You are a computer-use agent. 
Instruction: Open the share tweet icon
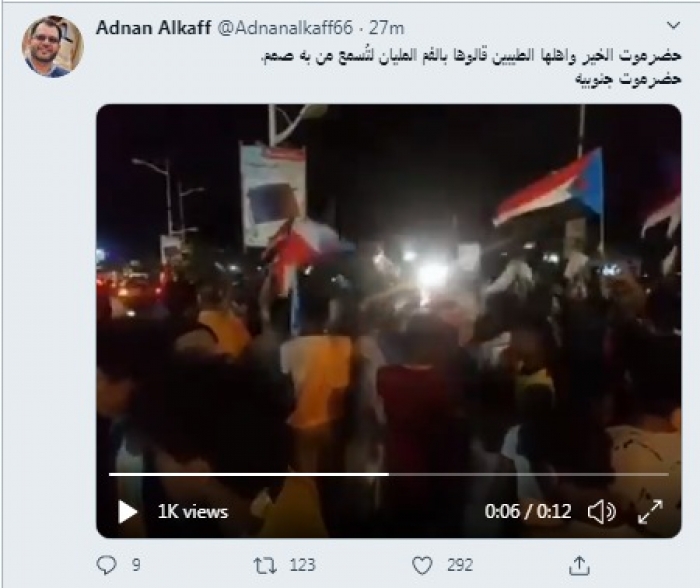pos(579,565)
